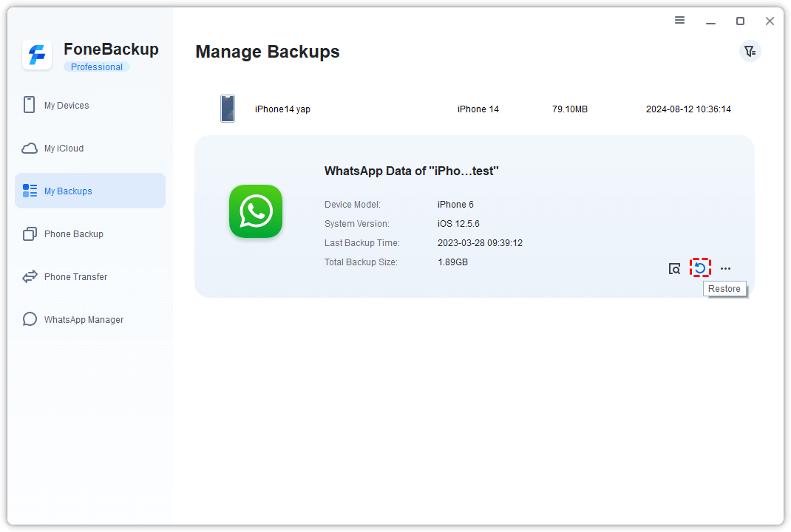
Task: Maximize the FoneBackup window
Action: [740, 21]
